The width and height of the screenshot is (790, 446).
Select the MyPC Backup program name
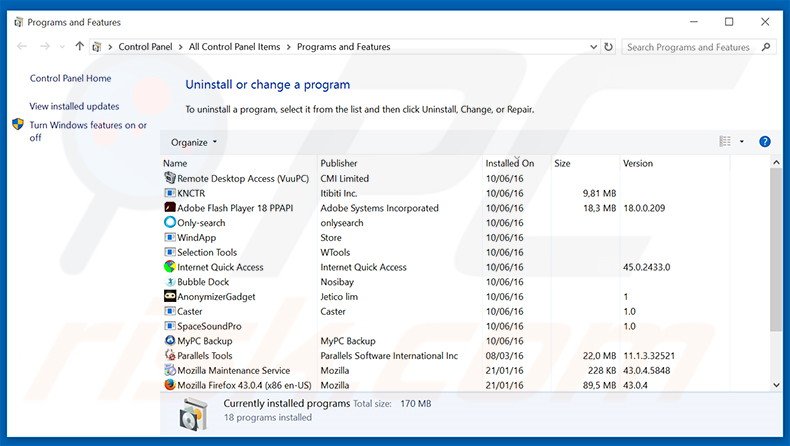[x=205, y=341]
